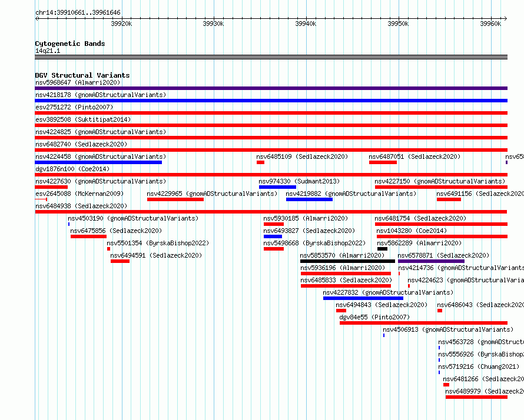Screen dimensions: 524x420
Task: Click the blue nsv6493827 variant bar
Action: click(x=273, y=236)
